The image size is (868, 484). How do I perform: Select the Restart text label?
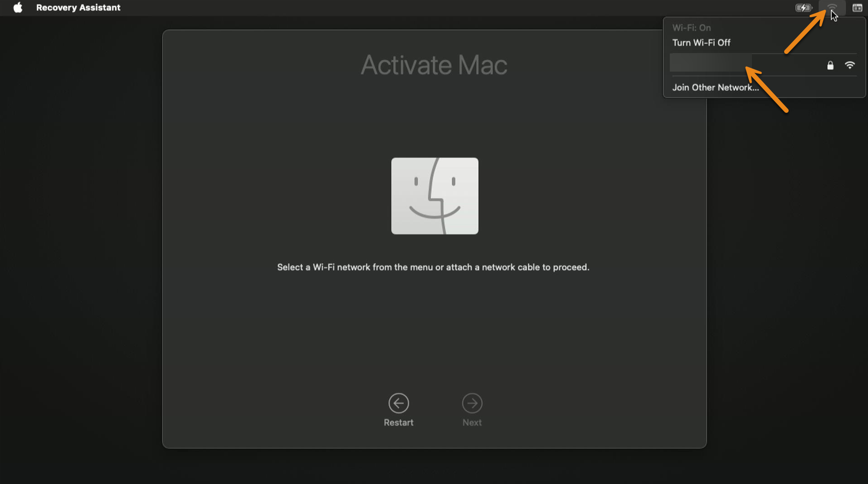click(x=399, y=422)
